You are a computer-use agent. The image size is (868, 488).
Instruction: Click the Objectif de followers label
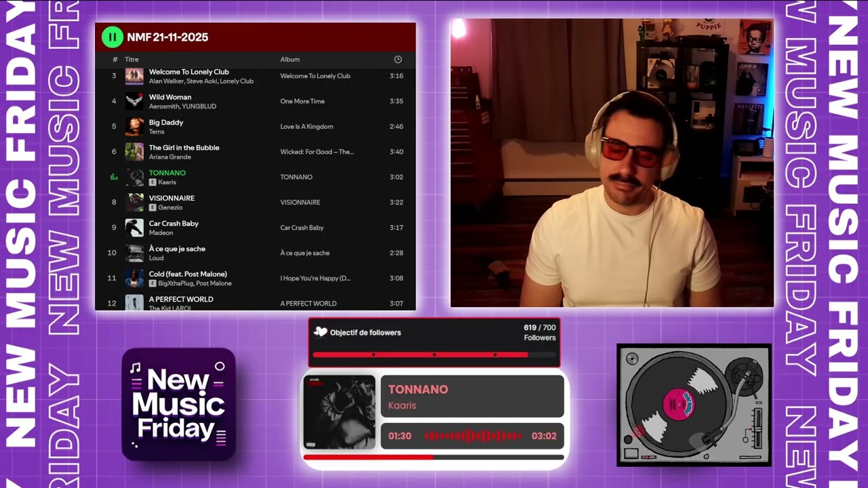tap(366, 333)
